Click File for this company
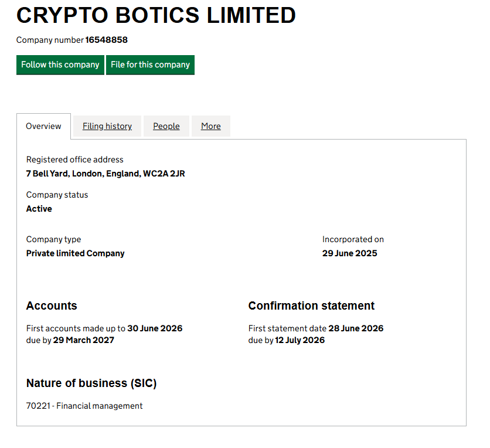490x448 pixels. tap(150, 65)
